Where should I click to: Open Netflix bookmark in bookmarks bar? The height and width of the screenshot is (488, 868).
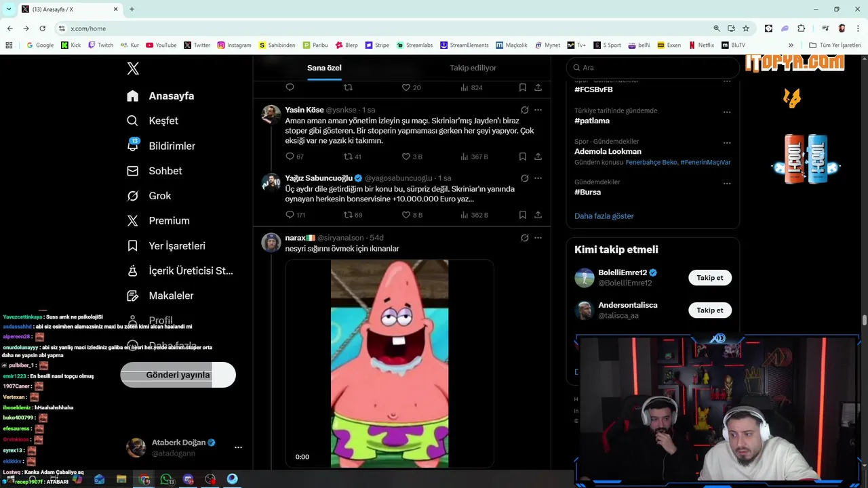(701, 45)
